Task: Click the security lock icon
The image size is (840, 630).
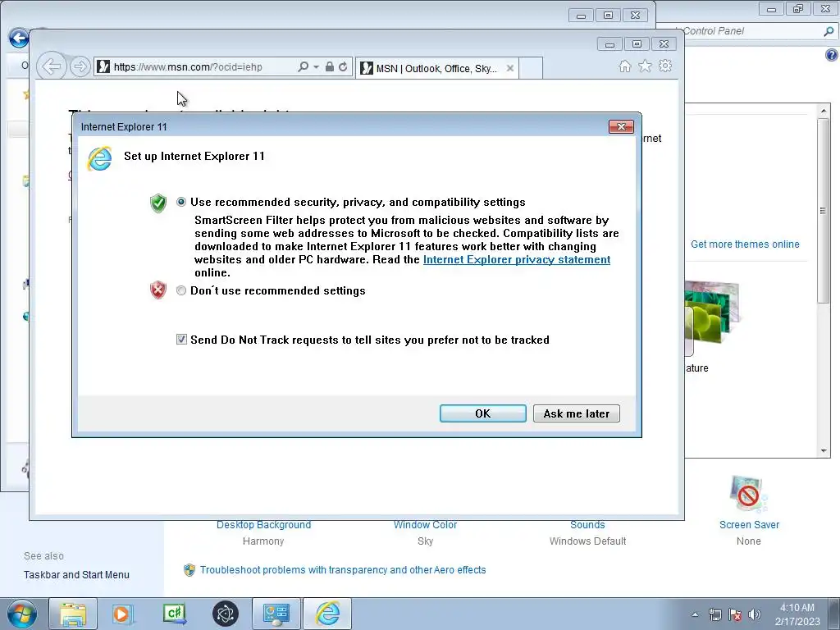Action: coord(330,66)
